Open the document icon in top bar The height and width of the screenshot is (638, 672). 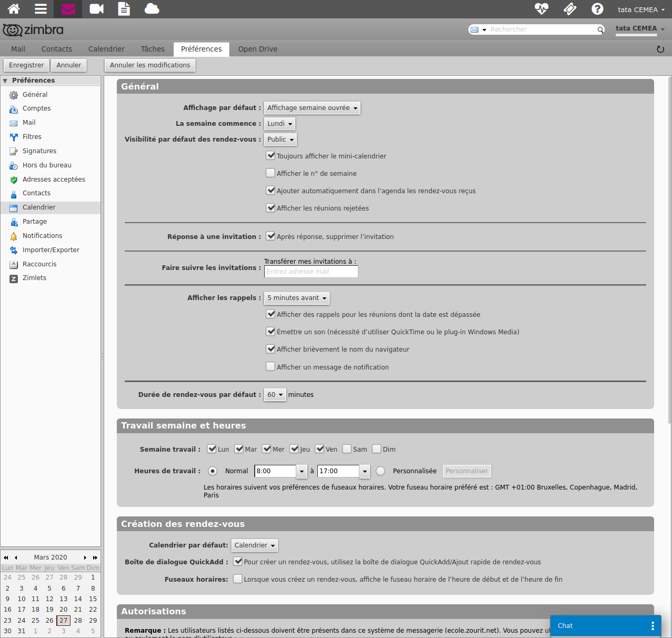[124, 9]
